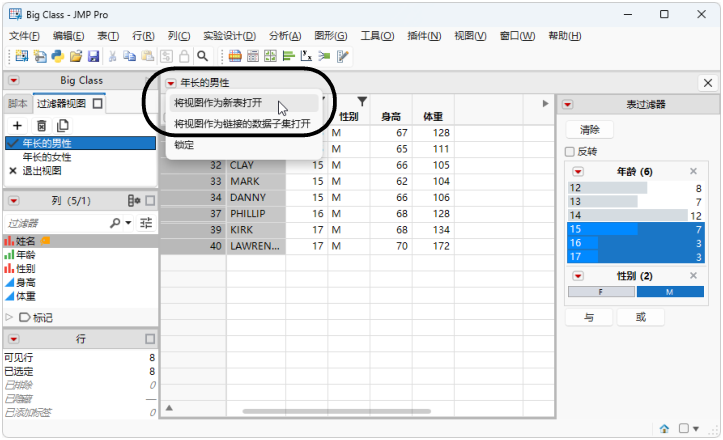Click the home icon at bottom right

tap(664, 428)
